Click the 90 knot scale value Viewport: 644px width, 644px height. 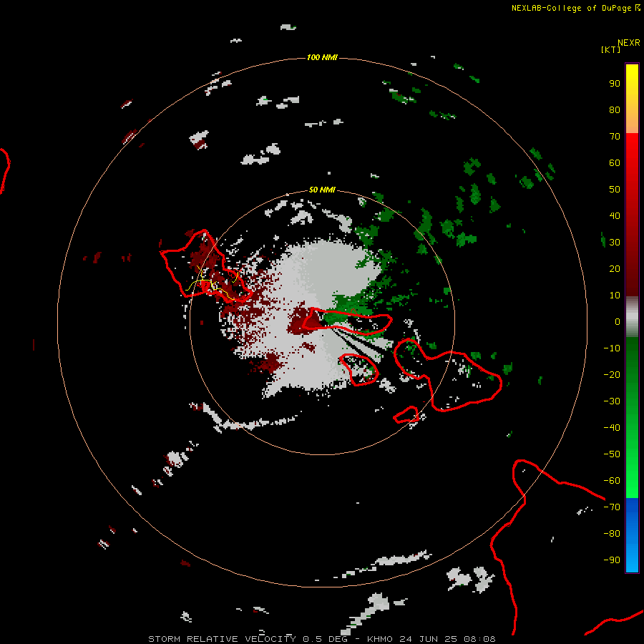click(615, 84)
